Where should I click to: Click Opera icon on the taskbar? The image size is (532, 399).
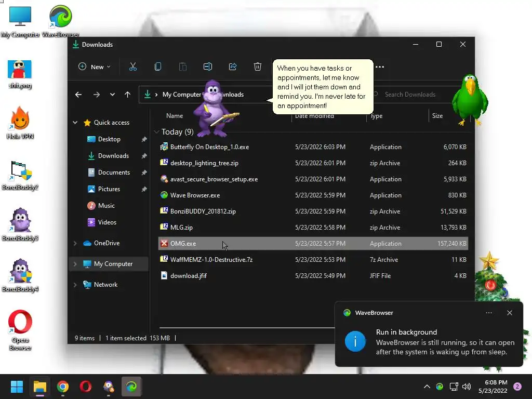86,387
